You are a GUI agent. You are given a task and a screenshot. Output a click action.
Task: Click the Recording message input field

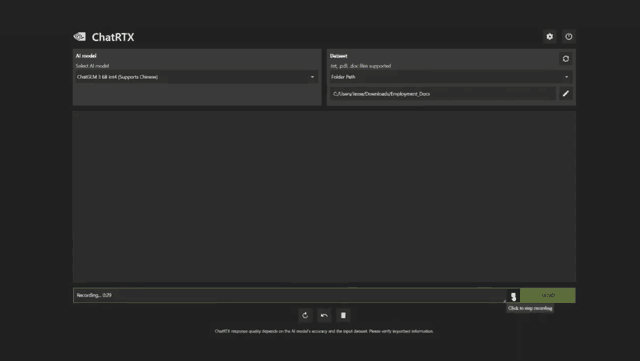click(x=290, y=295)
